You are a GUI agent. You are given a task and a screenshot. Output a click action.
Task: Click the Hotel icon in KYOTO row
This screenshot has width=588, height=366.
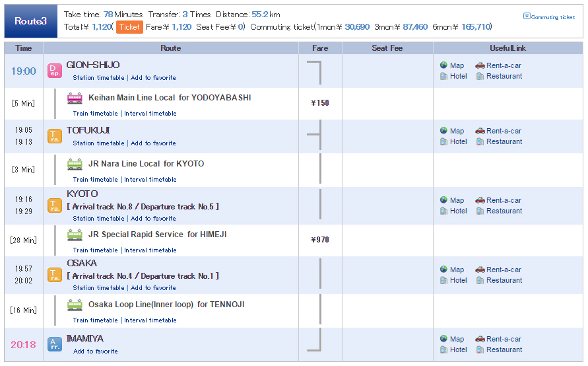click(x=443, y=211)
